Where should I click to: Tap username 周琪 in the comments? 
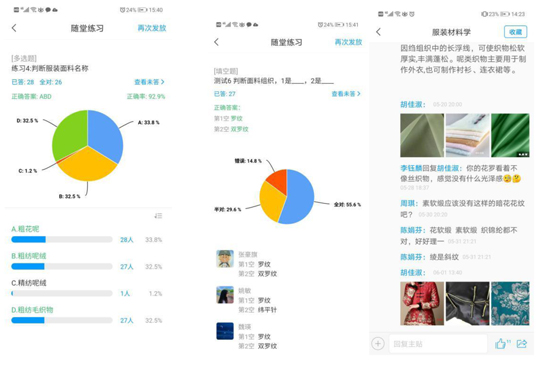click(409, 203)
